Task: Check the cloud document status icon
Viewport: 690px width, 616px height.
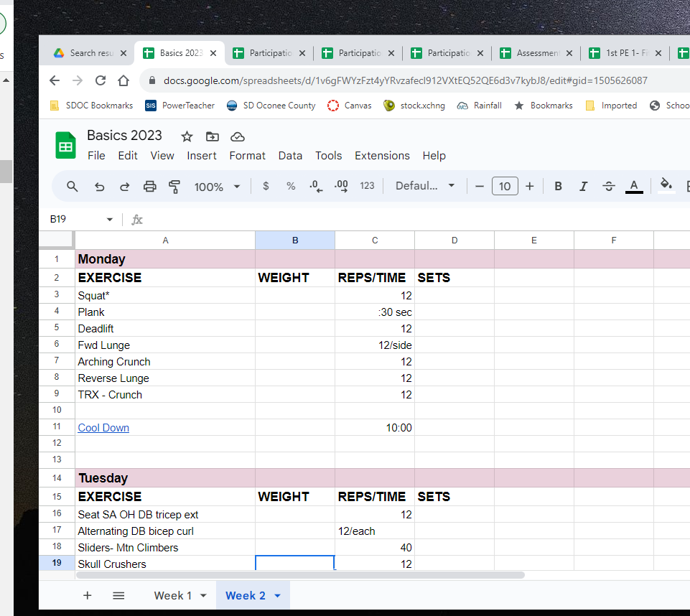Action: [238, 137]
